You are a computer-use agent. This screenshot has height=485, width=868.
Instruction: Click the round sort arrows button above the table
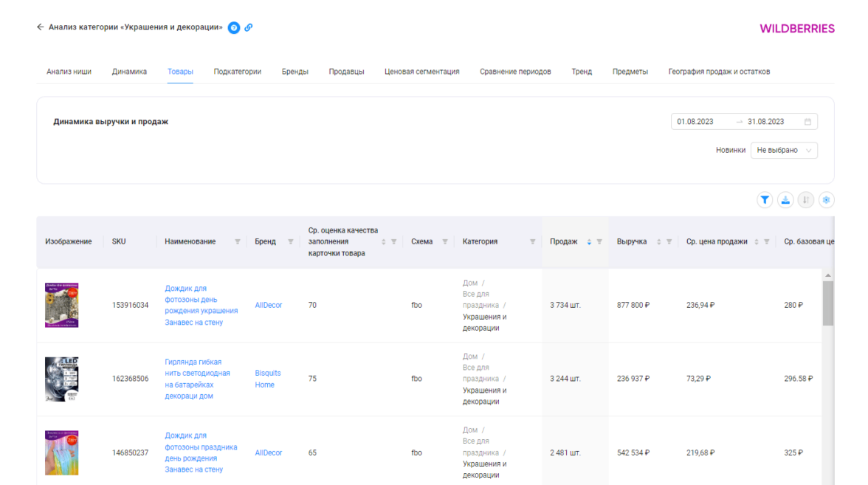coord(806,200)
